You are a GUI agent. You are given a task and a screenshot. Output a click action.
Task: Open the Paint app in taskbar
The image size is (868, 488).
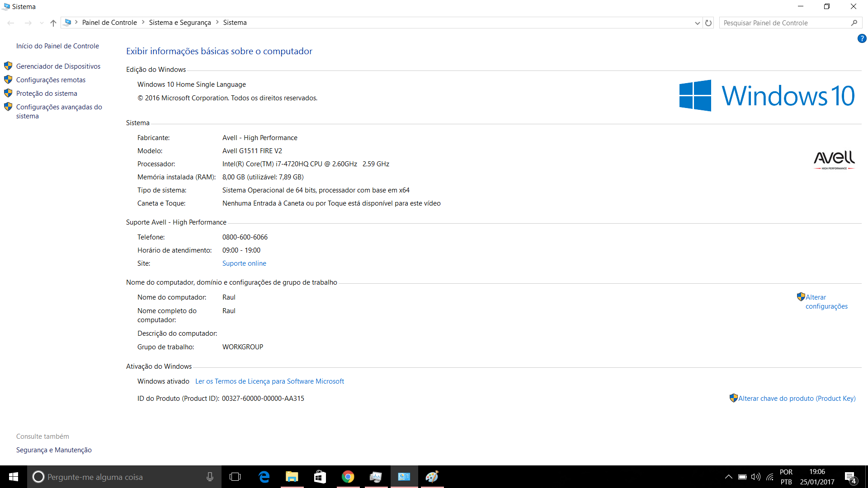pos(432,477)
